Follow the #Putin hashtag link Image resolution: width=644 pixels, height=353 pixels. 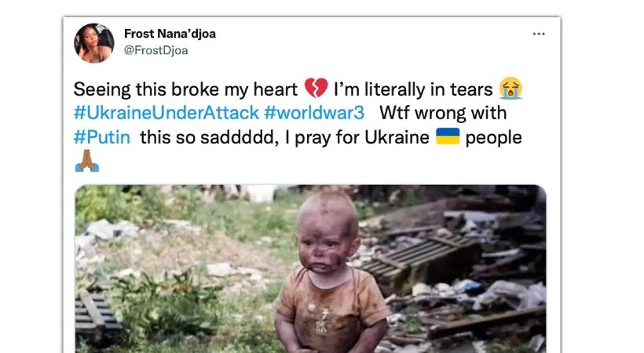[102, 137]
